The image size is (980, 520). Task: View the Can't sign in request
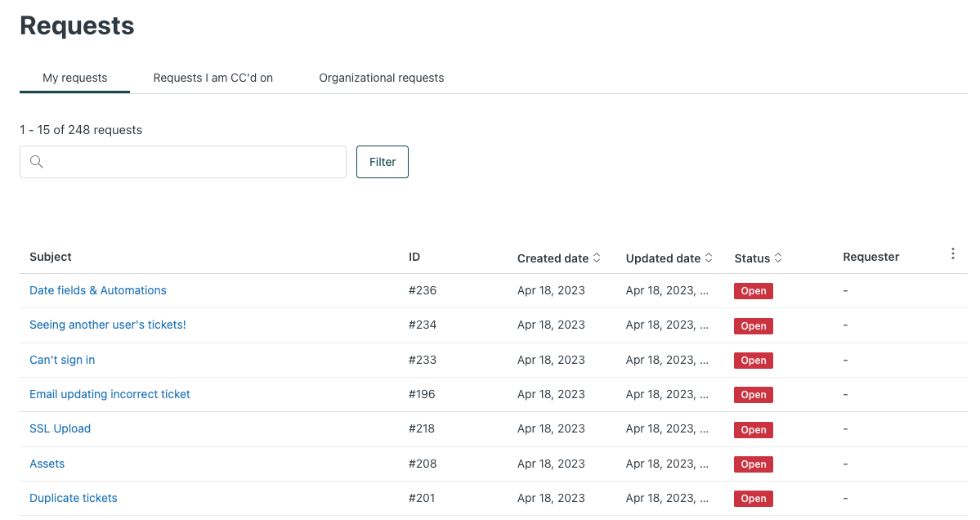click(x=62, y=360)
